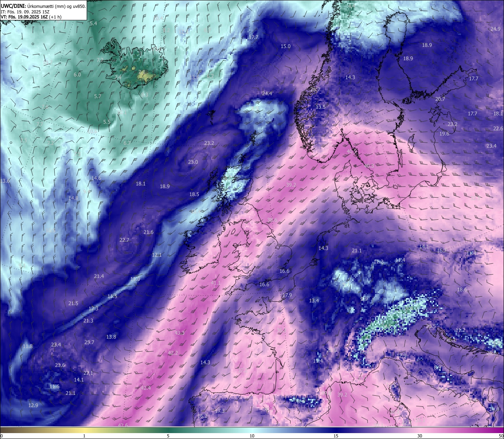Click the 11.6 value on the map
The width and height of the screenshot is (504, 439).
click(x=54, y=387)
